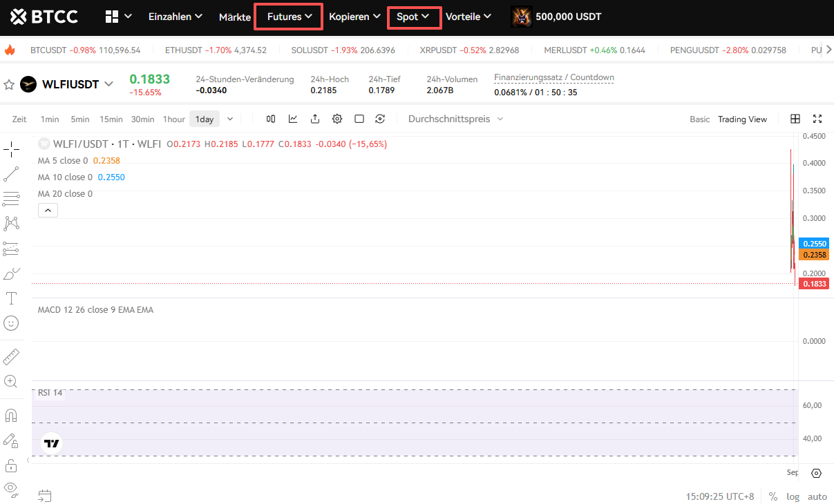Screen dimensions: 834x504
Task: Toggle magnet mode for drawings
Action: point(11,416)
